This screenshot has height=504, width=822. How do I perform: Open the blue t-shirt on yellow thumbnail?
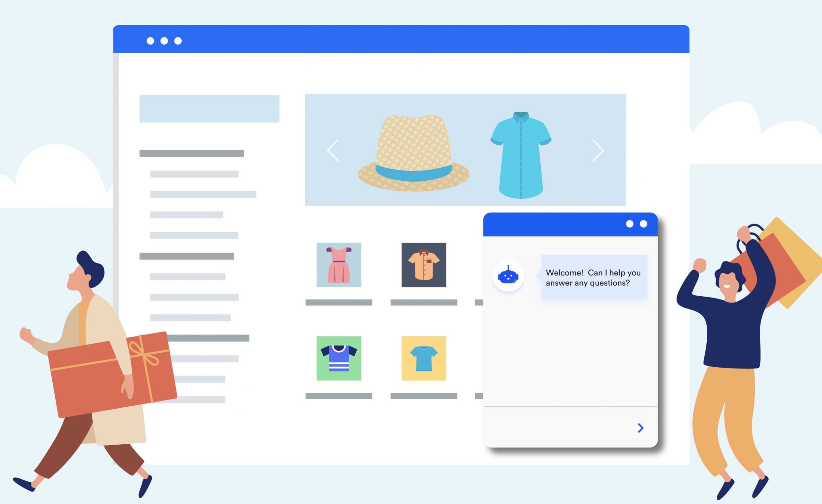(x=424, y=358)
